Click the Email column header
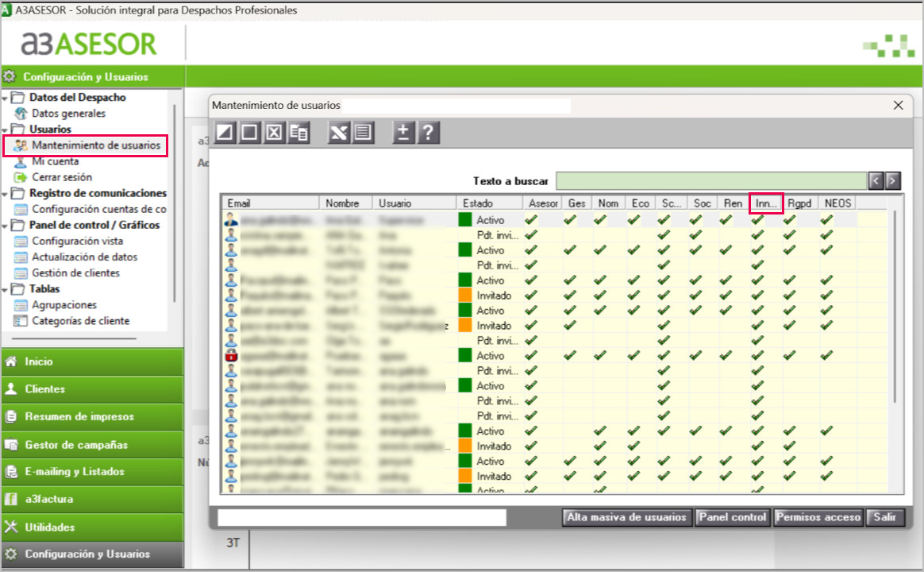 click(271, 203)
